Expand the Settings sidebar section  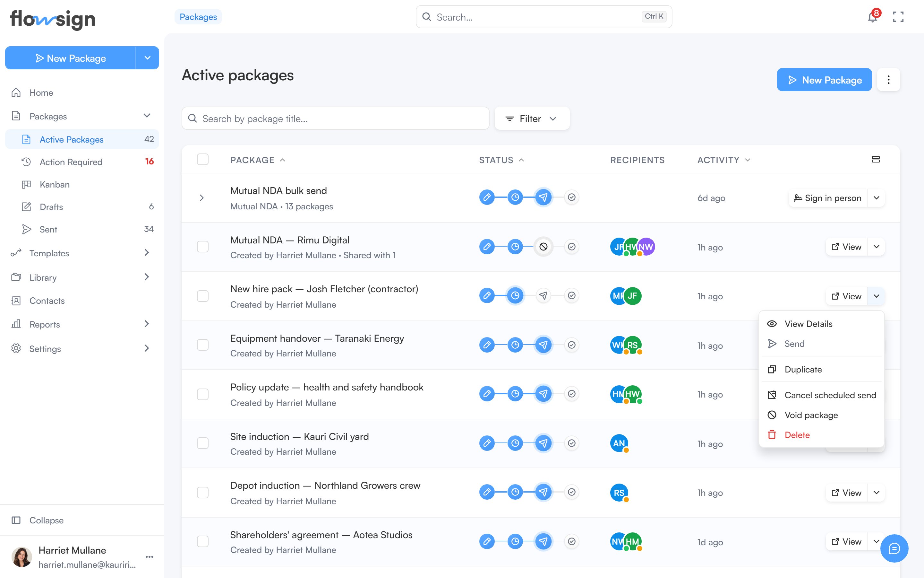(x=147, y=348)
